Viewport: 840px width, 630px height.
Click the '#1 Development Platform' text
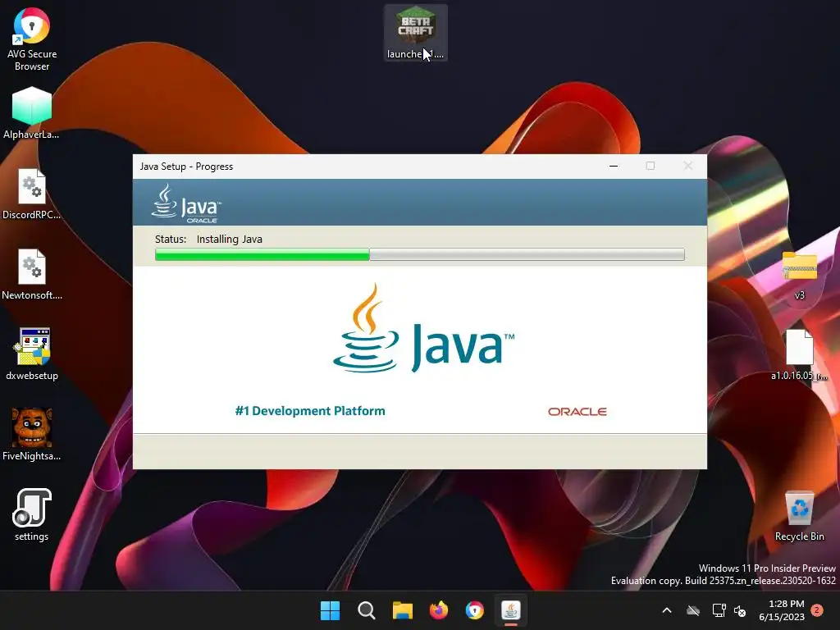pyautogui.click(x=310, y=411)
